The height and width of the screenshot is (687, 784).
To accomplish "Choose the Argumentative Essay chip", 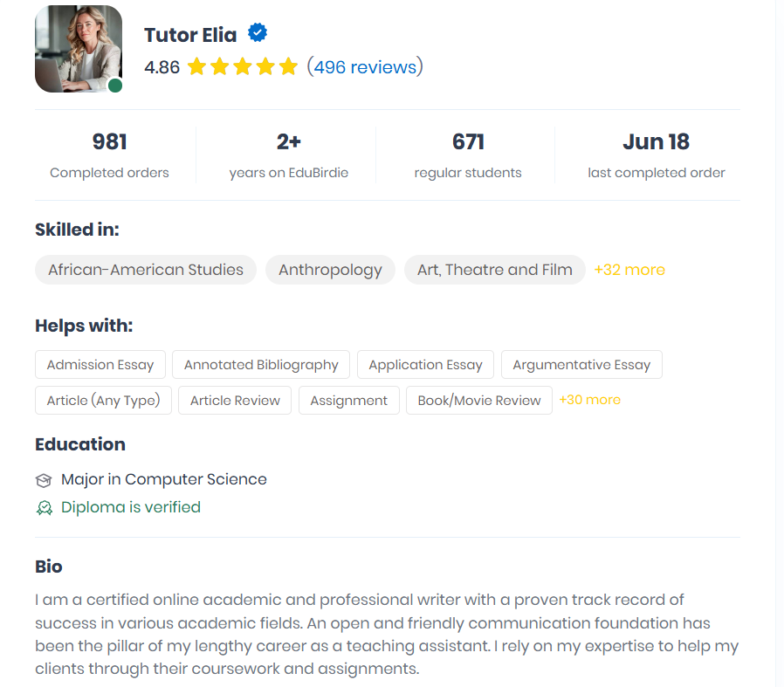I will pos(581,365).
